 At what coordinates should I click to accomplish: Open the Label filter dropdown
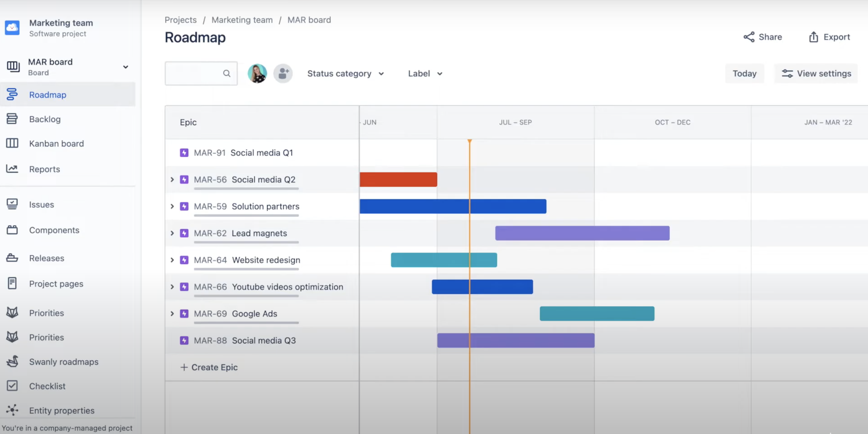[425, 73]
